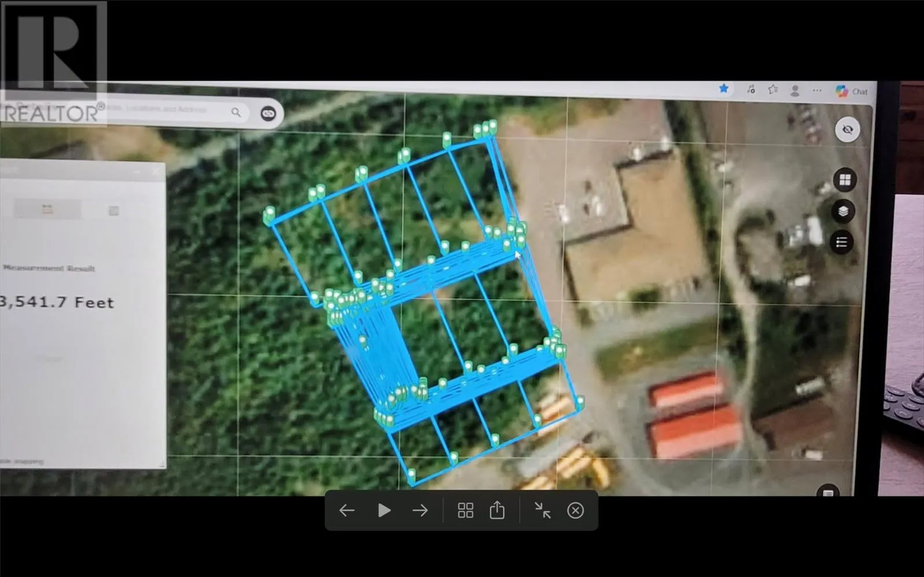Open the map layers stack button

pyautogui.click(x=843, y=211)
